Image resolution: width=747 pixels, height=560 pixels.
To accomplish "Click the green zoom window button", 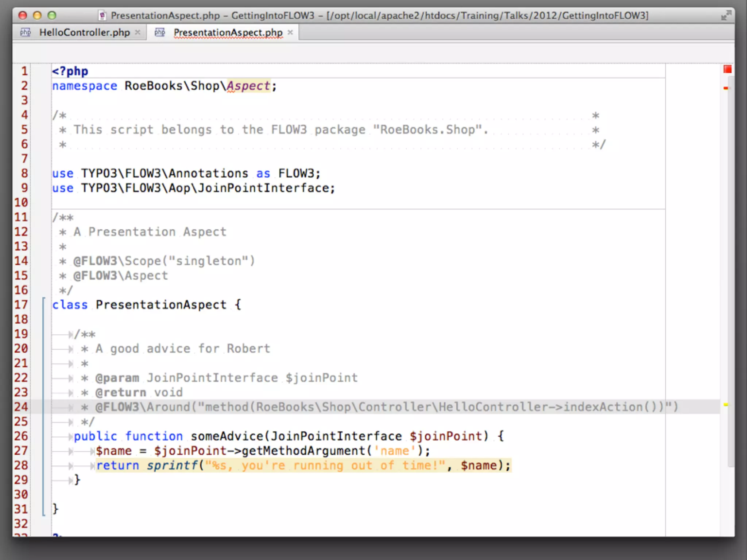I will [x=52, y=15].
